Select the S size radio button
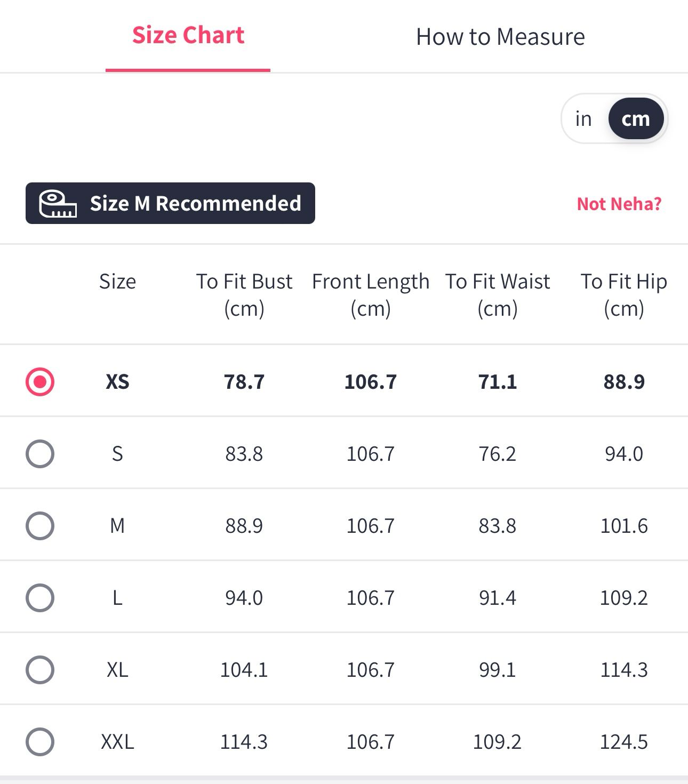This screenshot has height=784, width=688. (x=40, y=454)
